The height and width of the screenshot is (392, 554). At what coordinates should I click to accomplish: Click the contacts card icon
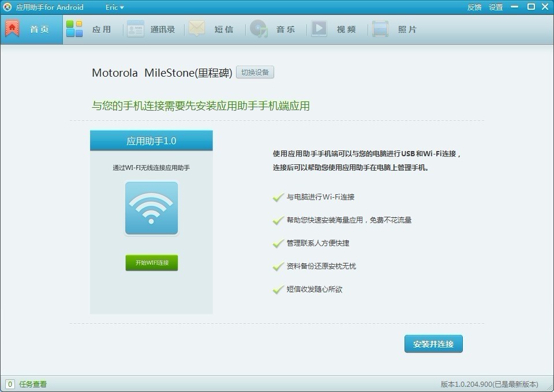135,29
